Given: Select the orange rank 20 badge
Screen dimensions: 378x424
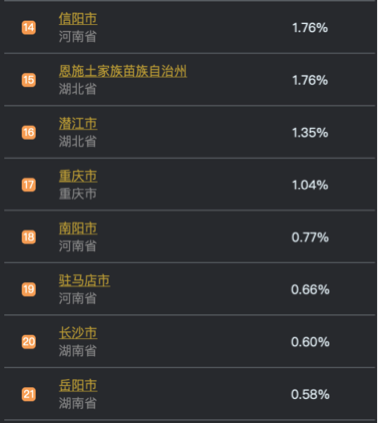Looking at the screenshot, I should click(29, 342).
